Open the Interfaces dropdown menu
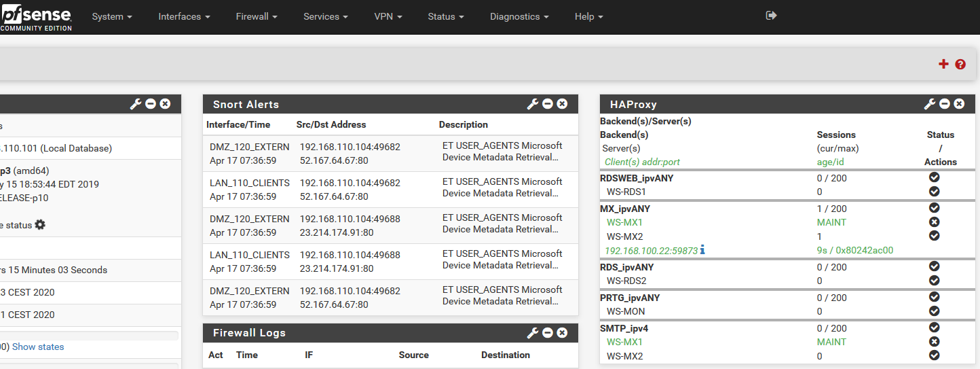Image resolution: width=980 pixels, height=369 pixels. pos(184,16)
